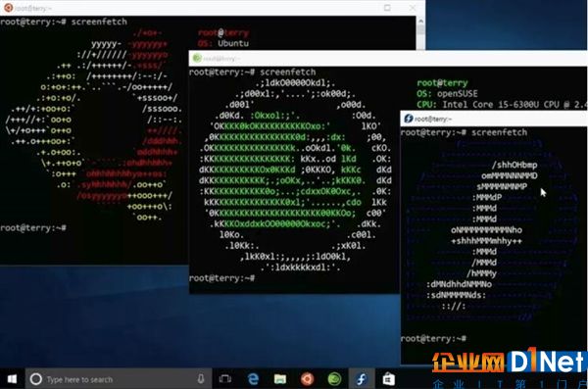Switch to openSUSE terminal via taskbar

click(x=334, y=379)
